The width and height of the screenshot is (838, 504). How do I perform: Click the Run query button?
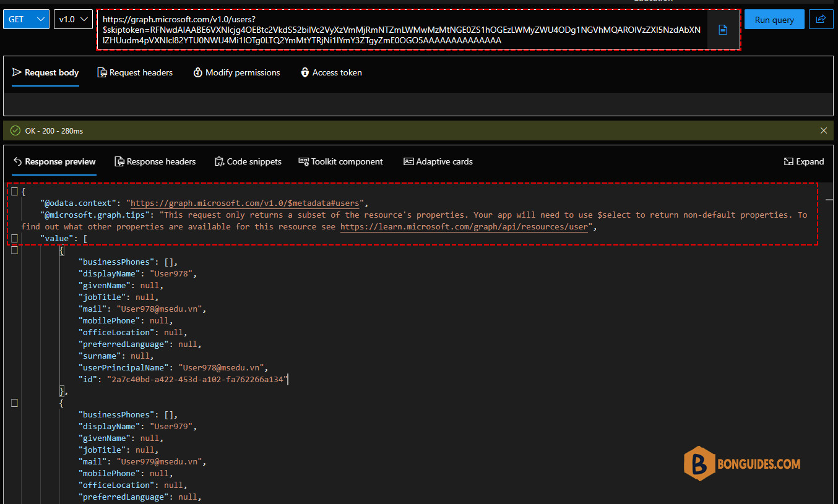774,19
